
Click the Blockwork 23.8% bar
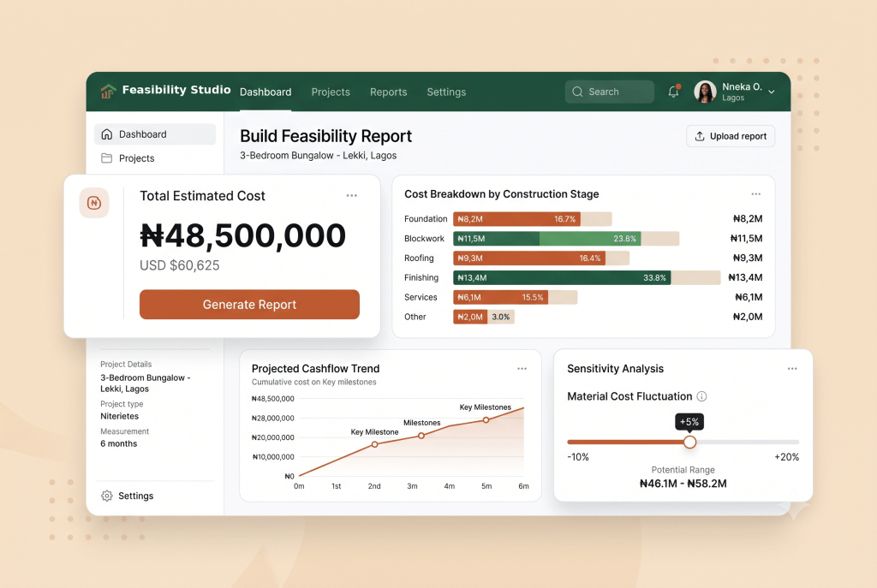[x=547, y=239]
